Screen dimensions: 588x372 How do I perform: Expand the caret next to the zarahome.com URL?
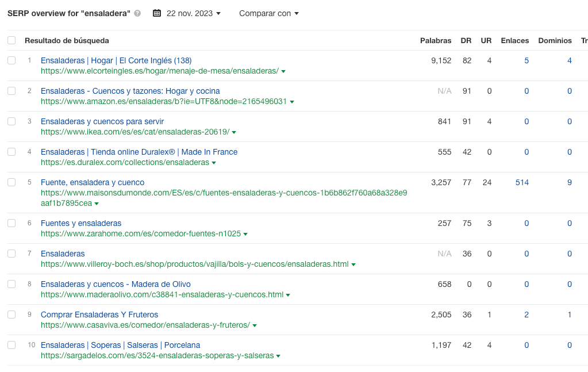(x=245, y=233)
